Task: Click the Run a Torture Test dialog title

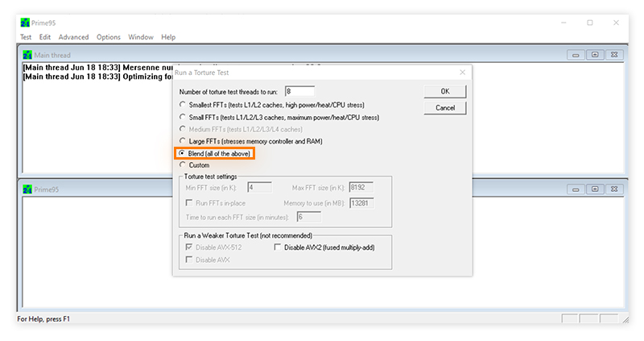Action: click(x=202, y=73)
